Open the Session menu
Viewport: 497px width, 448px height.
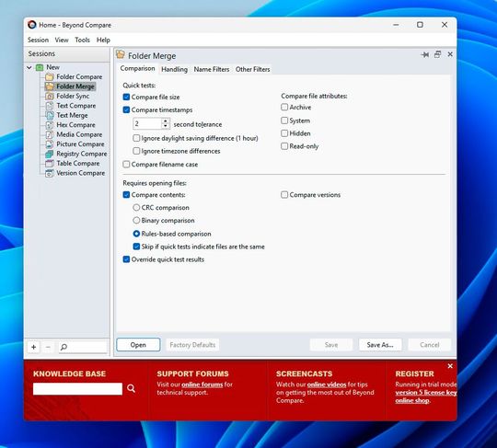(38, 40)
